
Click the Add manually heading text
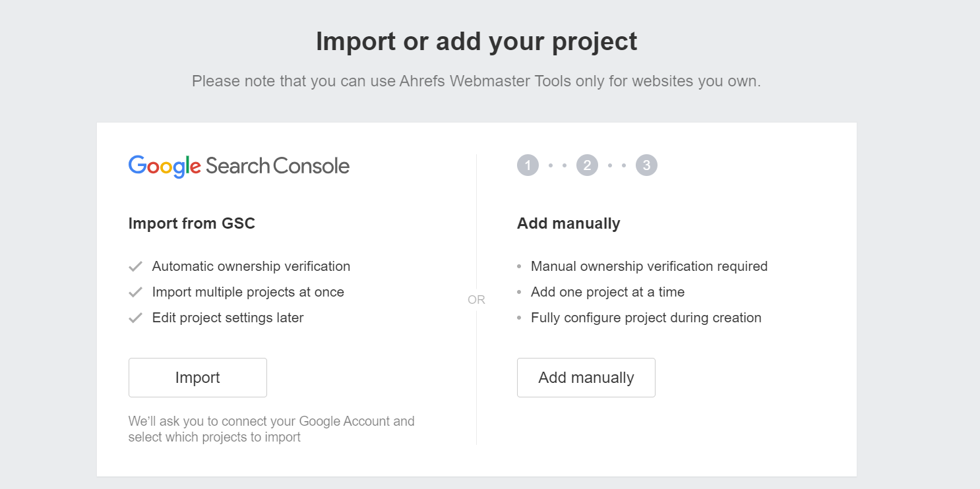coord(568,223)
